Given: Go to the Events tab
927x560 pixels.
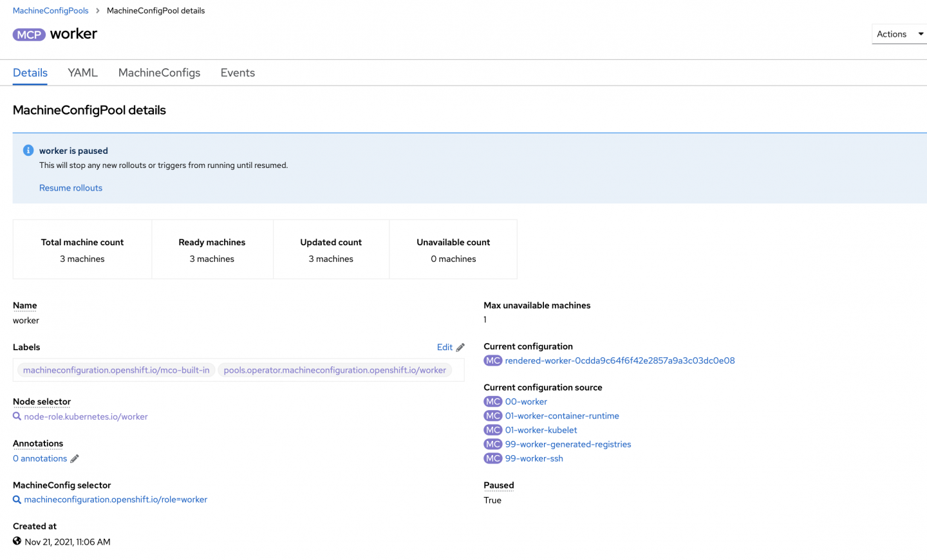Looking at the screenshot, I should click(238, 73).
